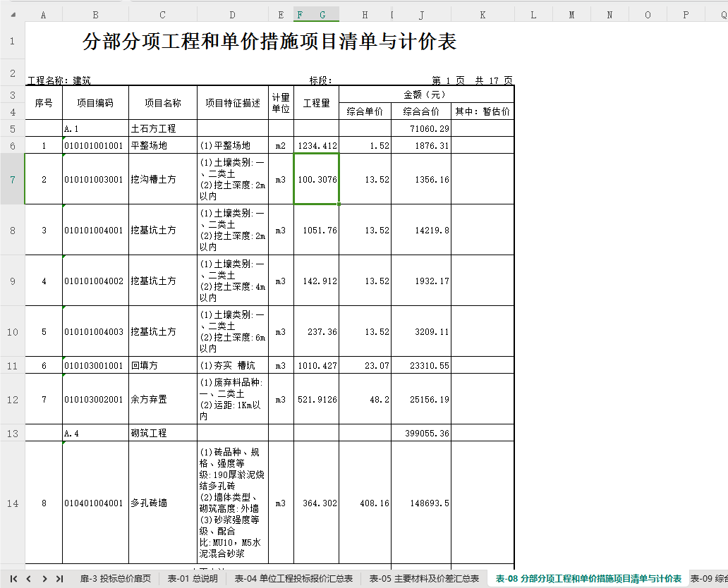Viewport: 728px width, 588px height.
Task: Click the title 分部分项工程和单价措施项目清单与计价表
Action: point(269,42)
